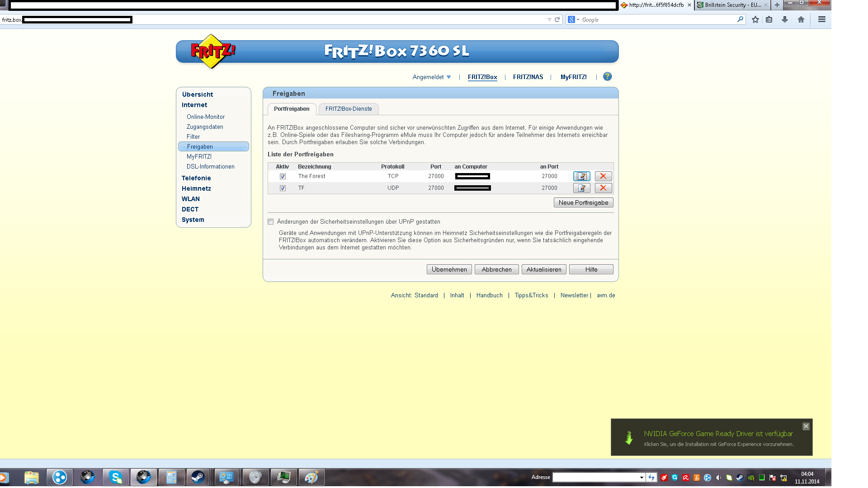
Task: Edit the TF UDP port entry
Action: [581, 188]
